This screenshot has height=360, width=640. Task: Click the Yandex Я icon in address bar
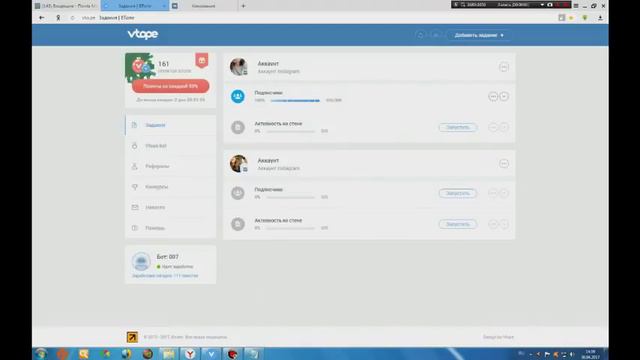58,18
